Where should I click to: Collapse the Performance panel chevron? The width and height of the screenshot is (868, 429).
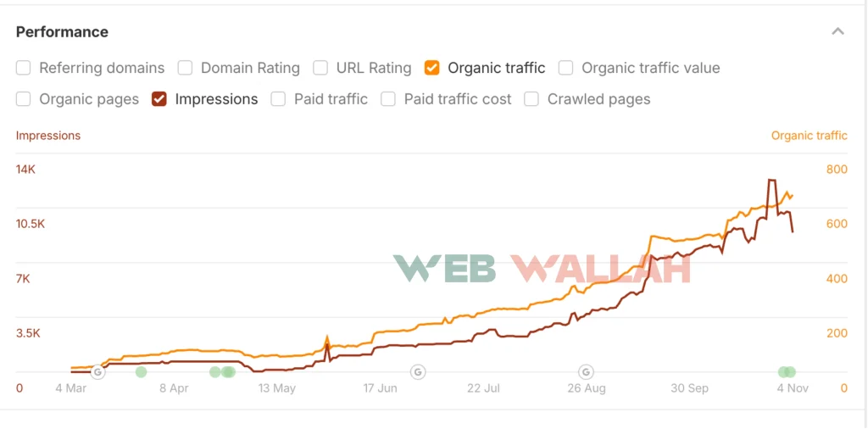[x=837, y=32]
